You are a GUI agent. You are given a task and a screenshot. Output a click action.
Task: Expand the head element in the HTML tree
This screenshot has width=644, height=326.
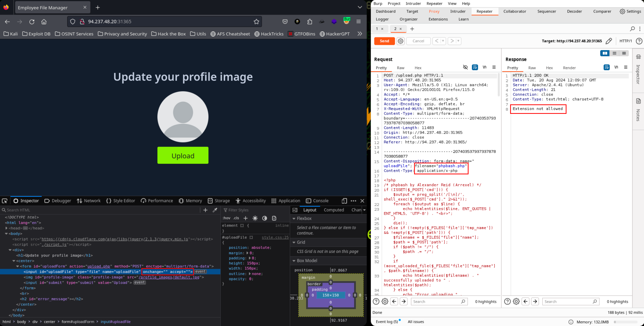6,228
